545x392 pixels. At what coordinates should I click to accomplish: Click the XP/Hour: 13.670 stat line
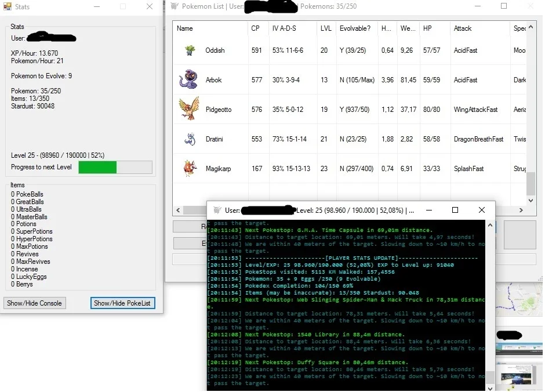click(34, 53)
